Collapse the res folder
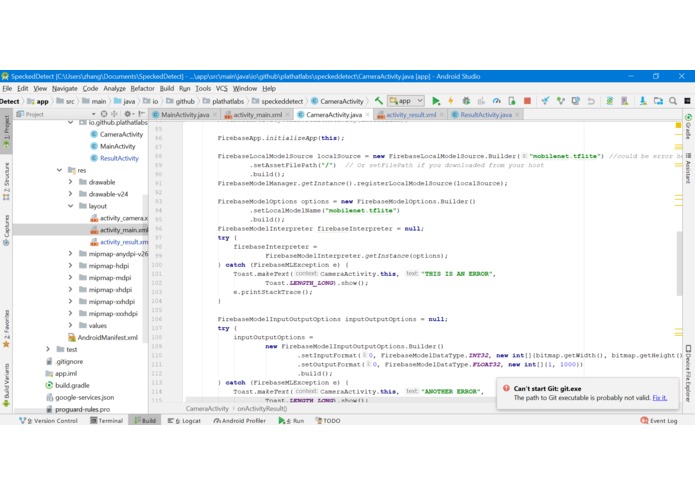This screenshot has height=494, width=695. tap(59, 170)
